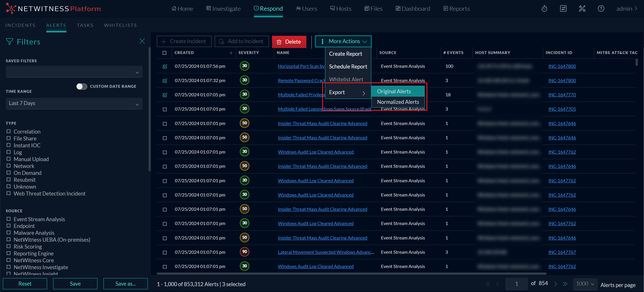
Task: Open the help question mark icon
Action: pyautogui.click(x=601, y=8)
